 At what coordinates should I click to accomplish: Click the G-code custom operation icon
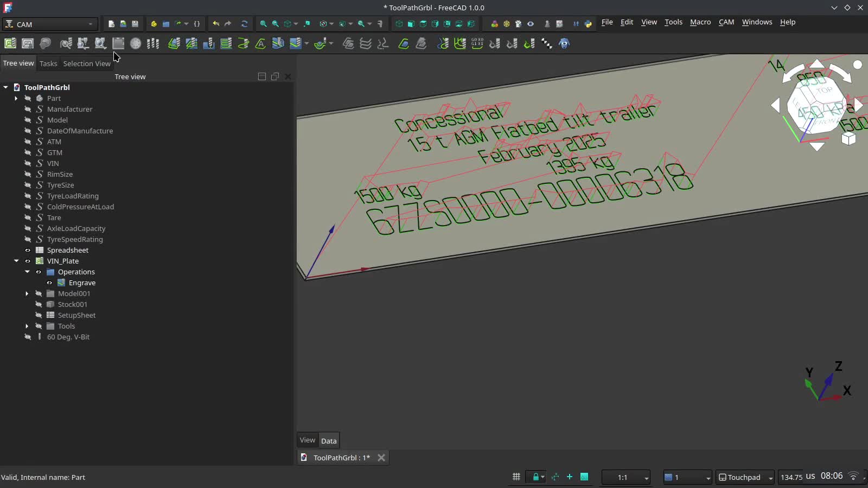point(477,43)
